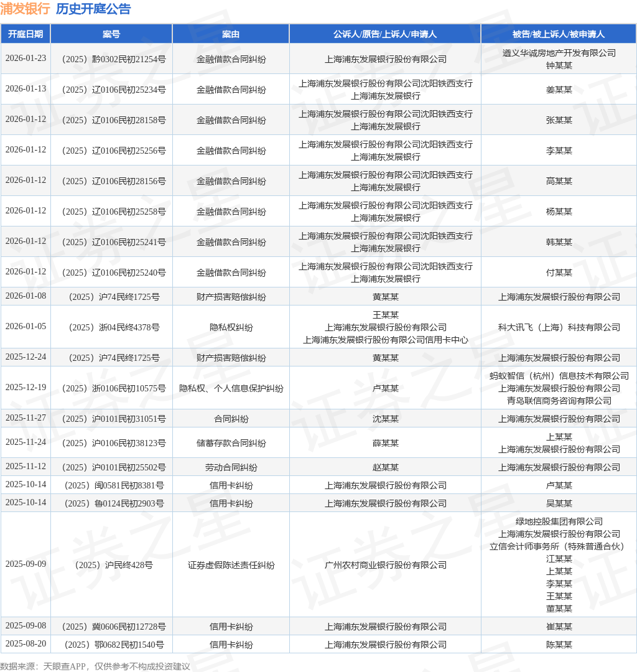Click defendant 蚂蚁智信(杭州)信息技术有限公司
The height and width of the screenshot is (672, 637).
point(559,375)
